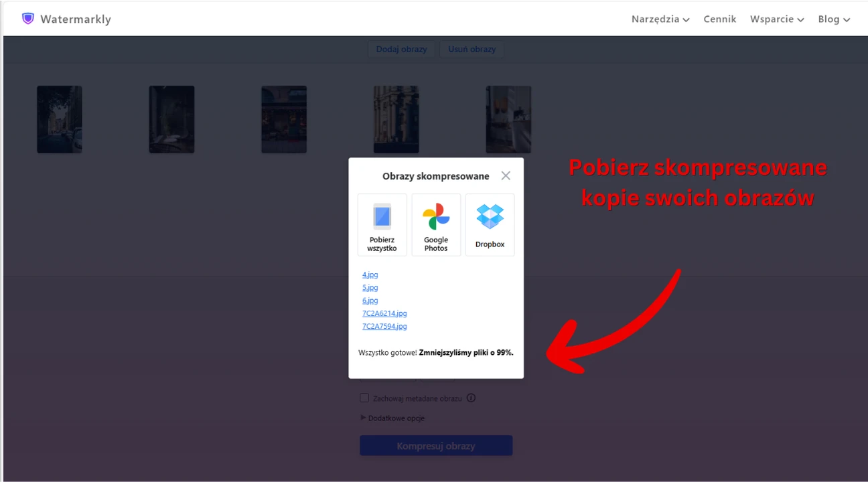Select the second uploaded image thumbnail
Image resolution: width=868 pixels, height=482 pixels.
pos(171,119)
